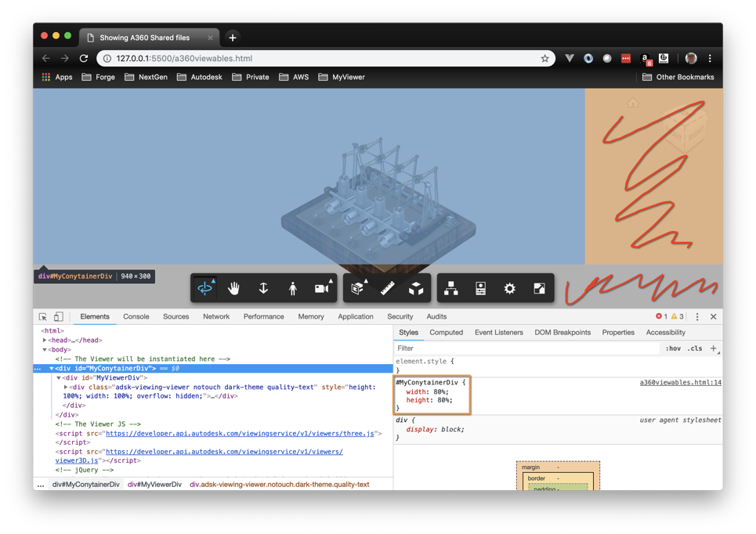Screen dimensions: 756x534
Task: Open the DOM Breakpoints tab
Action: point(562,333)
